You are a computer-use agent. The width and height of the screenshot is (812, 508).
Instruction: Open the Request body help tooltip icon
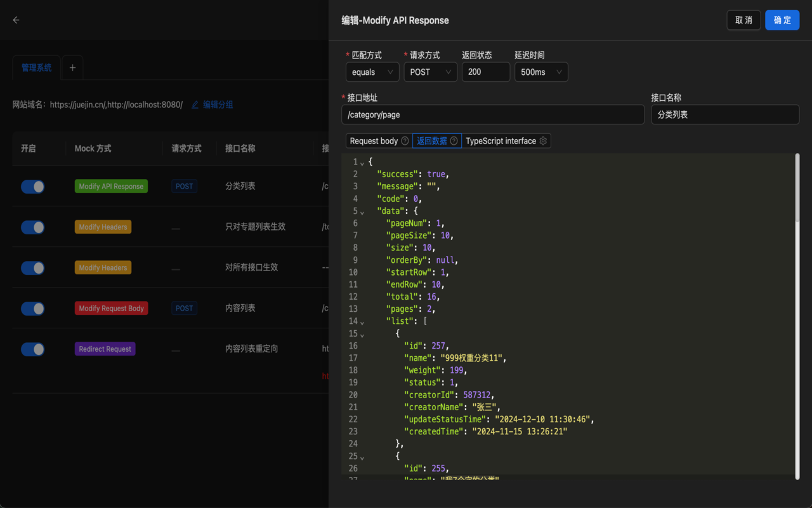[x=405, y=140]
